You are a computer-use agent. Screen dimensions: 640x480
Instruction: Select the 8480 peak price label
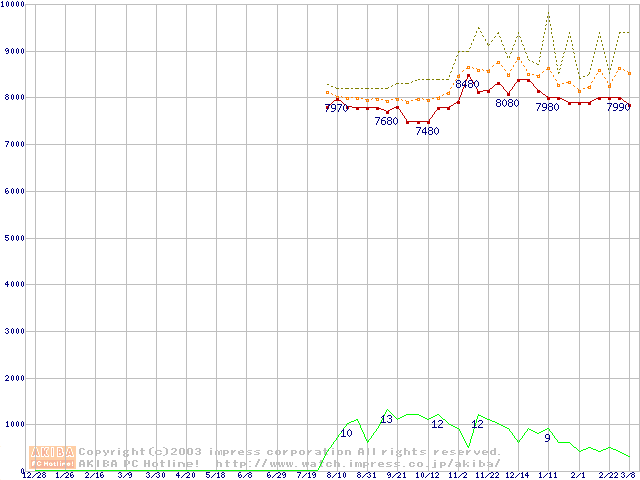pyautogui.click(x=467, y=84)
